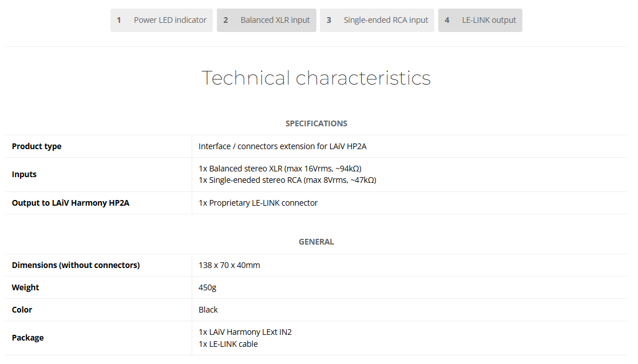
Task: Click the 138 x 70 x 40mm value
Action: (229, 265)
